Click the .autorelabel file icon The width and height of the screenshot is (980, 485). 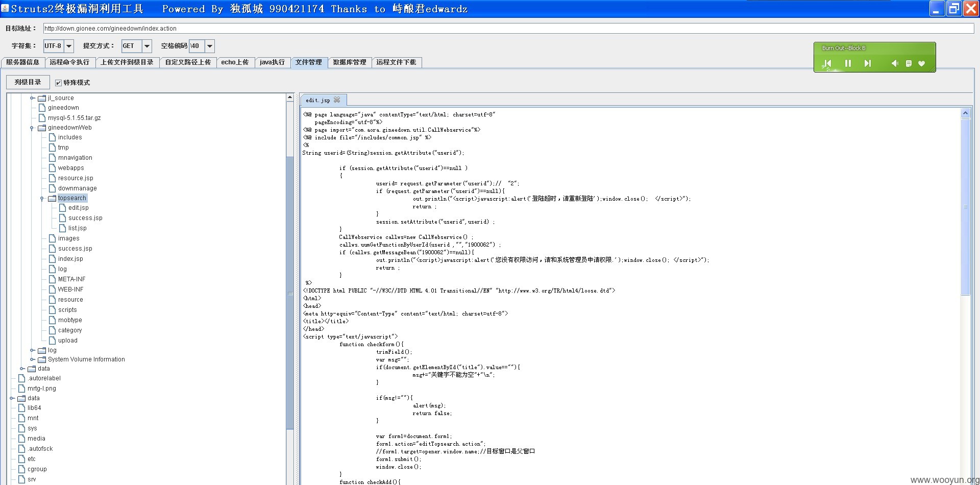tap(21, 378)
